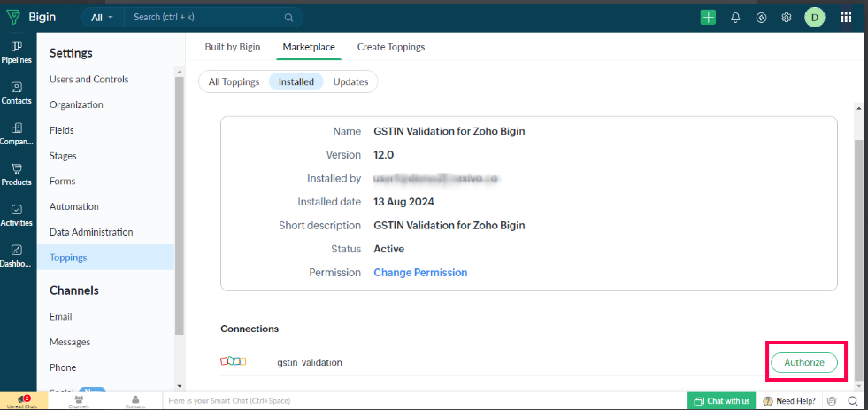The height and width of the screenshot is (410, 868).
Task: Click installed date 13 Aug 2024
Action: pyautogui.click(x=403, y=202)
